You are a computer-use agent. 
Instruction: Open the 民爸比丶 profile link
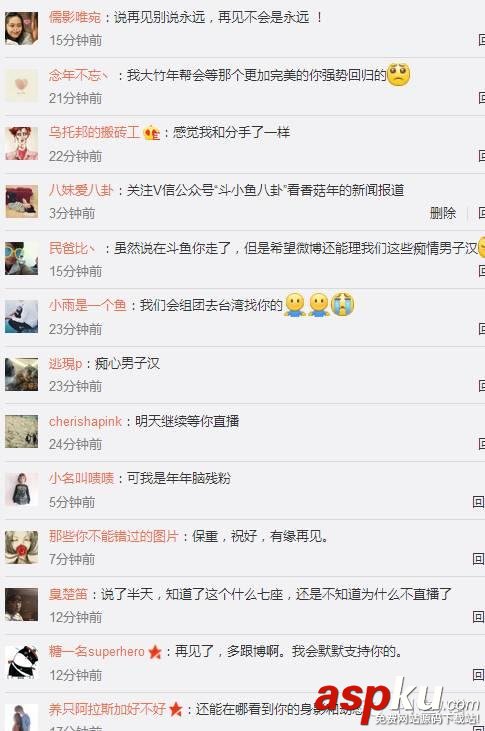click(x=72, y=248)
